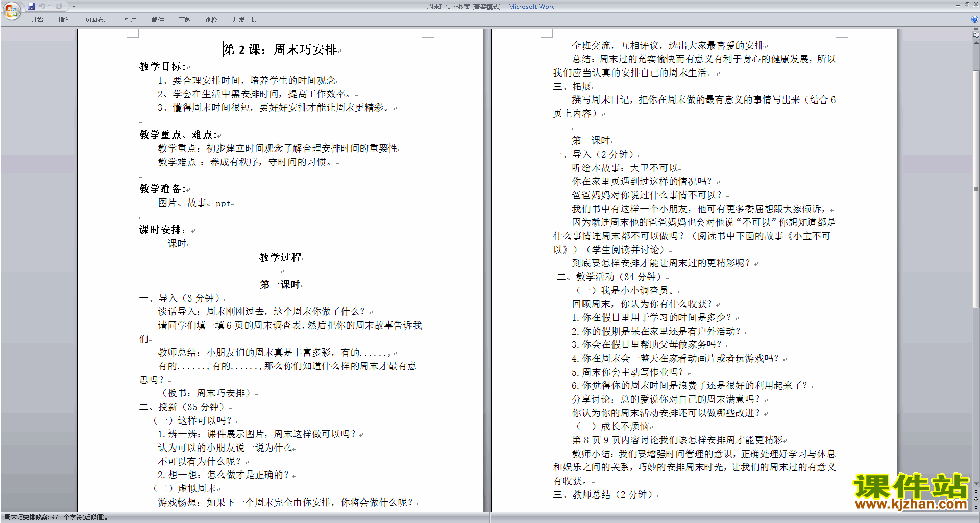Click the scrollbar down arrow
Image resolution: width=980 pixels, height=523 pixels.
tap(976, 483)
